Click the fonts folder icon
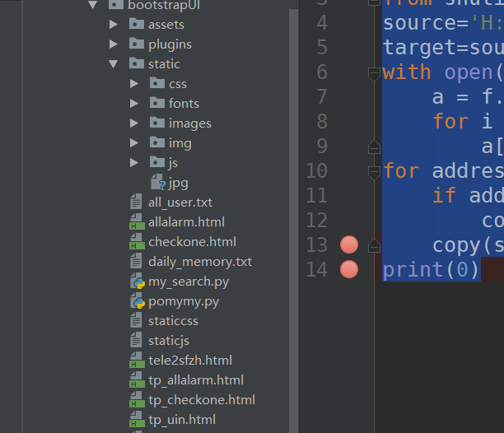504x433 pixels. click(x=156, y=103)
